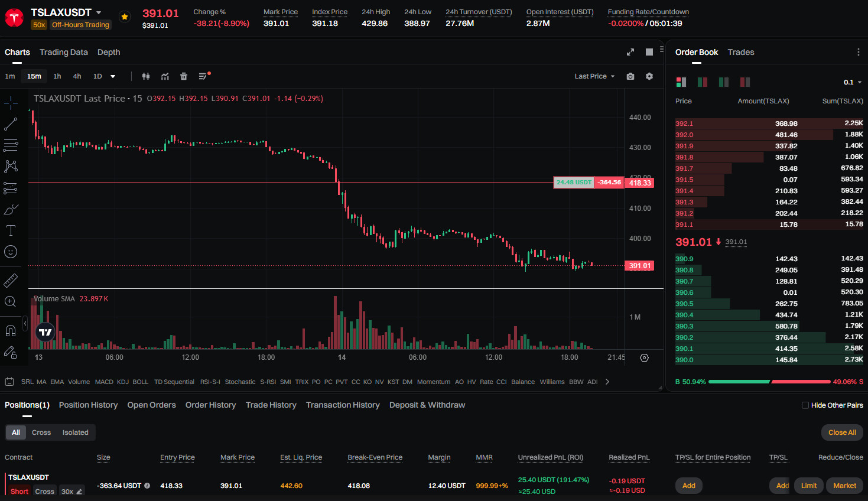Viewport: 868px width, 501px height.
Task: Show asks-only order book view
Action: (x=745, y=82)
